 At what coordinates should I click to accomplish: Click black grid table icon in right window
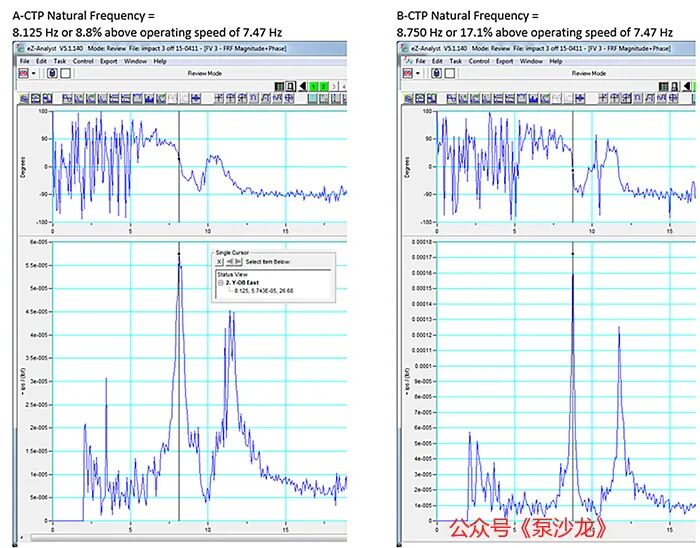[663, 86]
